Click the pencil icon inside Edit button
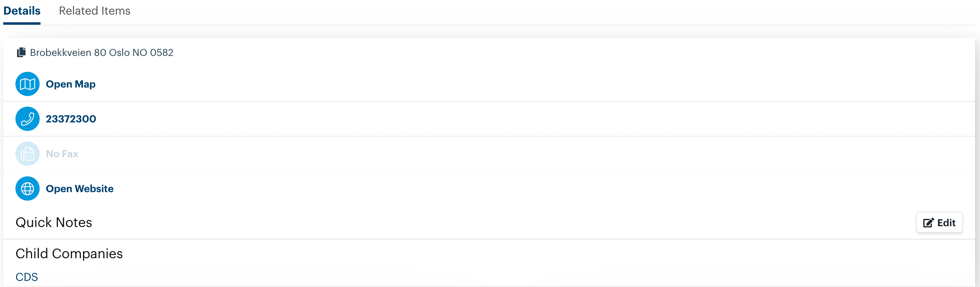This screenshot has width=980, height=287. (x=929, y=223)
